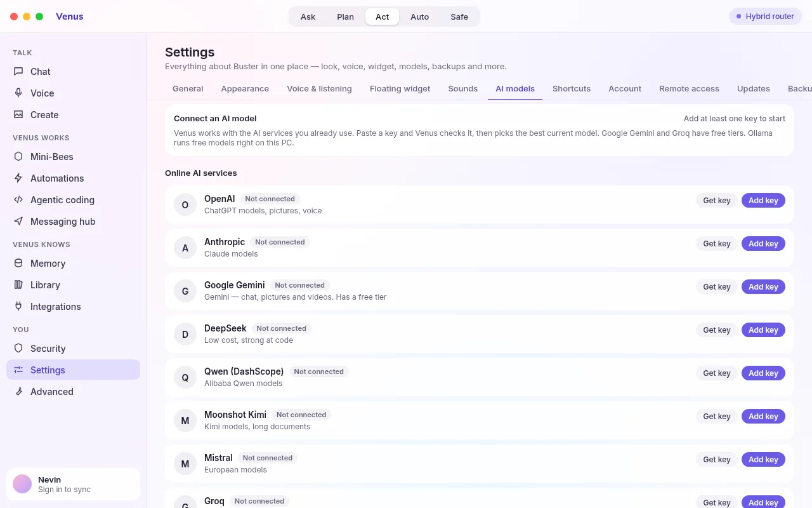The width and height of the screenshot is (812, 508).
Task: Click the OpenAI letter O avatar
Action: [x=185, y=204]
